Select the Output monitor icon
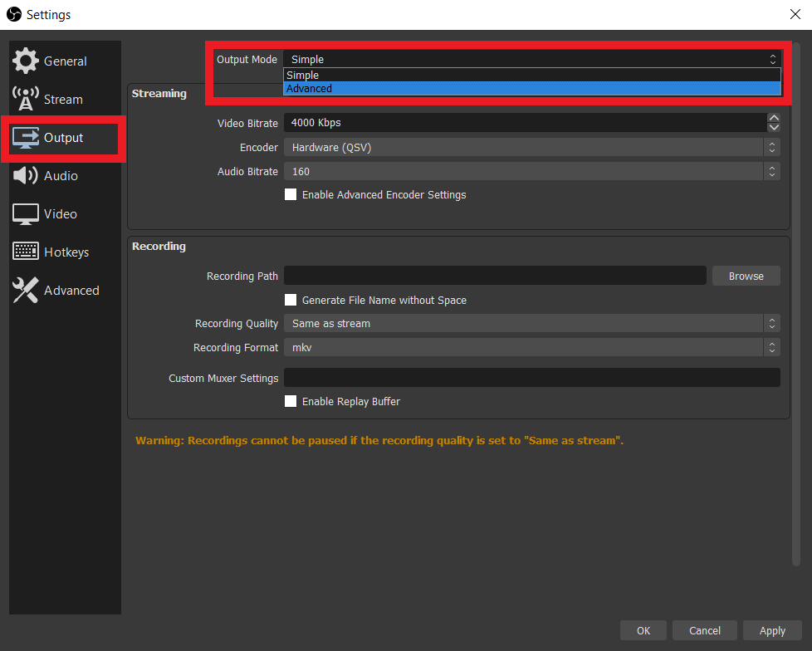This screenshot has width=812, height=651. (x=26, y=137)
